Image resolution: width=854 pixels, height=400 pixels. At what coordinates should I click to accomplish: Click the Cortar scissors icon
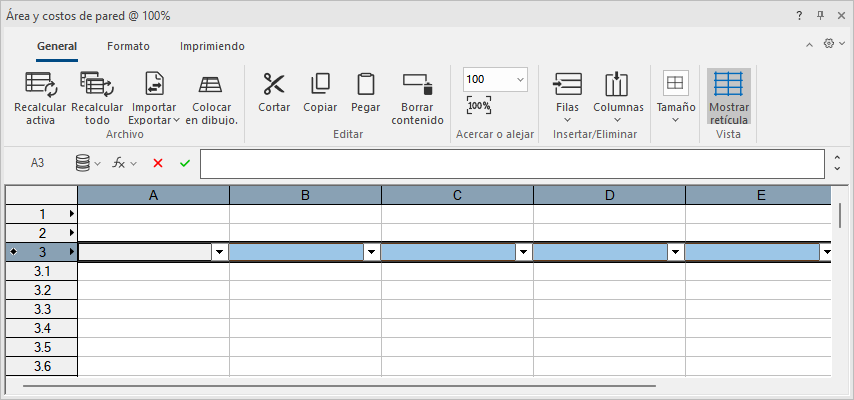pos(274,85)
